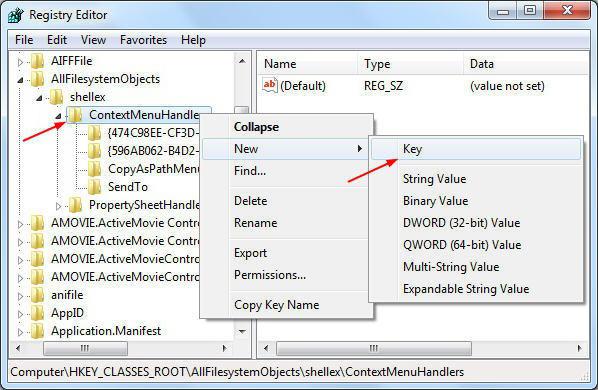This screenshot has width=598, height=390.
Task: Select the AllFilesystemObjects folder icon
Action: pos(37,79)
